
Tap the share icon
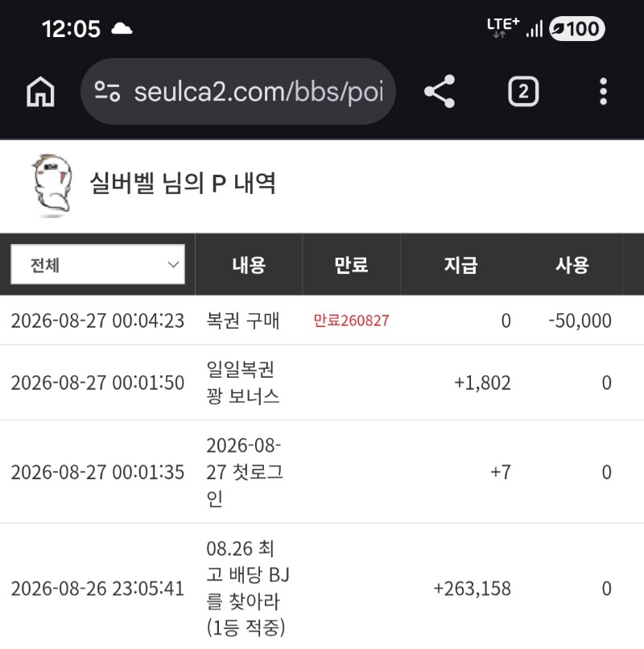pyautogui.click(x=440, y=92)
